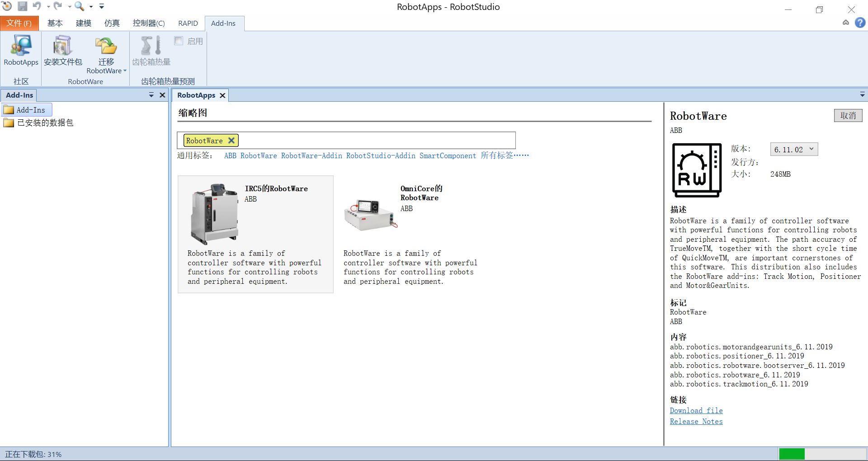Click the abb.robotics.trackmotion_6.11.2019 content entry
The height and width of the screenshot is (461, 868).
[739, 384]
